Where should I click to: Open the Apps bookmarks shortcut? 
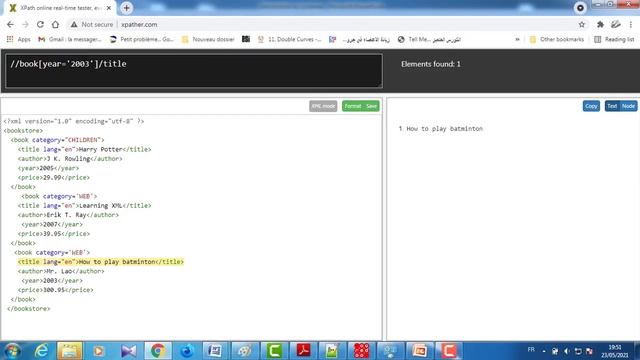point(19,39)
